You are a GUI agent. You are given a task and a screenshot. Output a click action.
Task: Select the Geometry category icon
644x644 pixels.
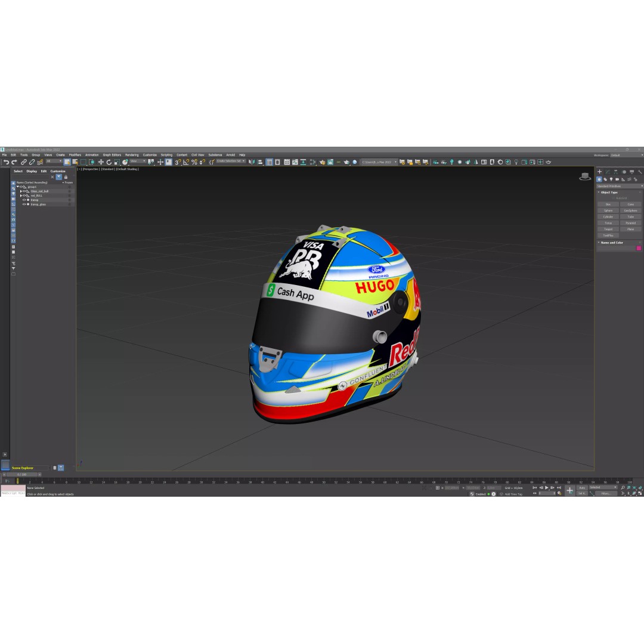[x=599, y=179]
